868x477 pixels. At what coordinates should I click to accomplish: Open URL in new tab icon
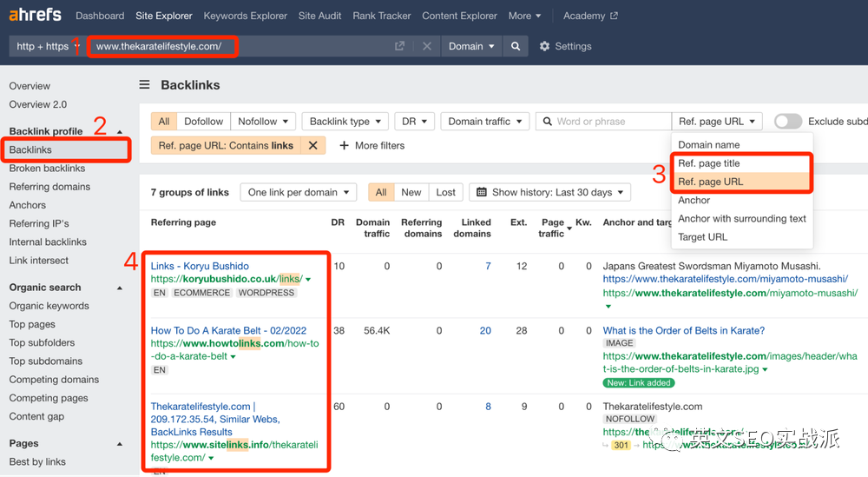point(399,46)
